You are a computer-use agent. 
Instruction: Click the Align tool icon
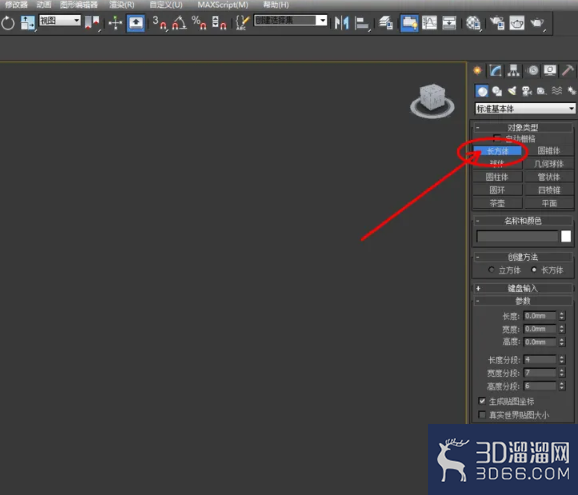362,23
